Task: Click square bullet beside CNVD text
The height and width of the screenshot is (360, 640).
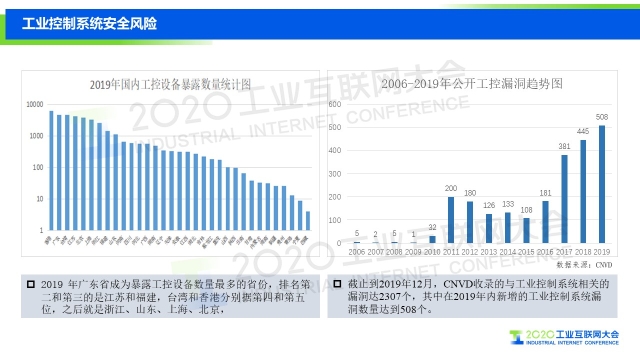Action: click(x=337, y=283)
